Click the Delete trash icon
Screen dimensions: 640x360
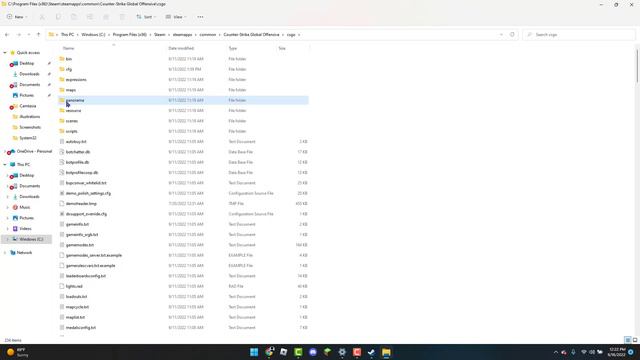coord(122,17)
